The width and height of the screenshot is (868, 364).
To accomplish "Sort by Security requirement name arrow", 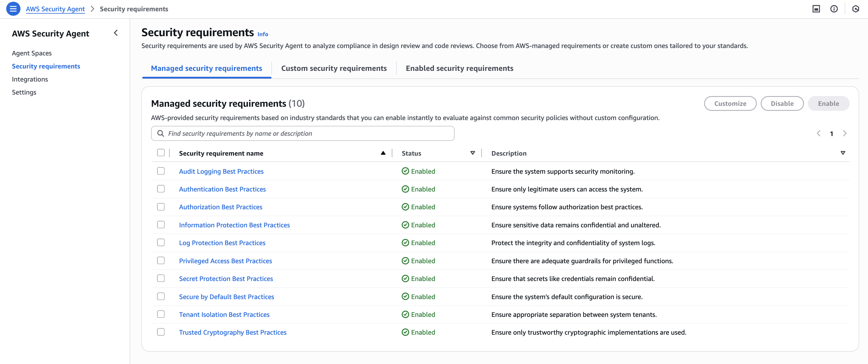I will [x=383, y=153].
